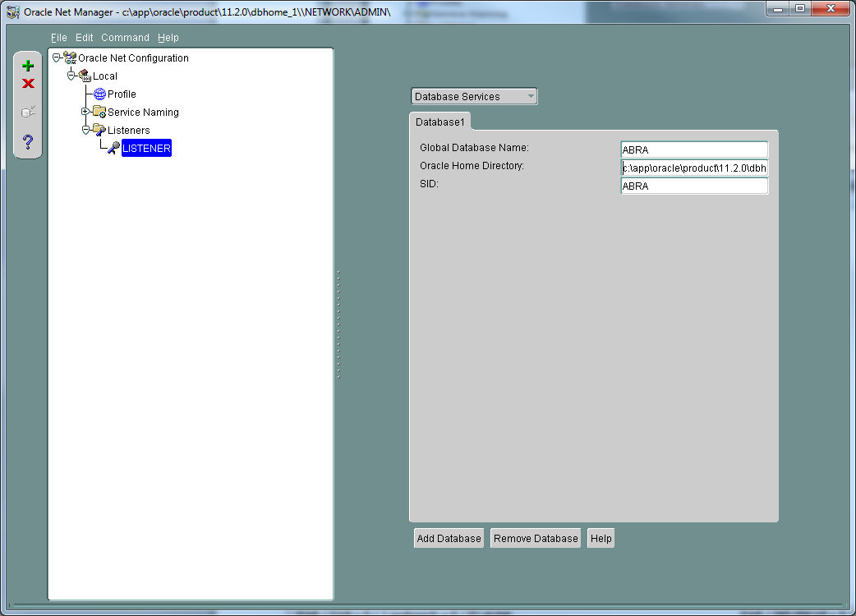Focus the Oracle Home Directory field
856x616 pixels.
pyautogui.click(x=694, y=168)
